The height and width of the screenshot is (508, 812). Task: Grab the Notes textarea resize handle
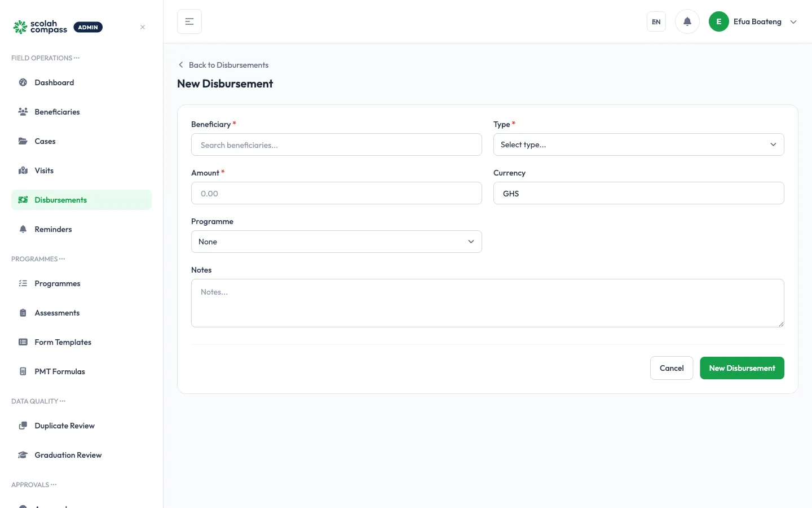(x=781, y=324)
